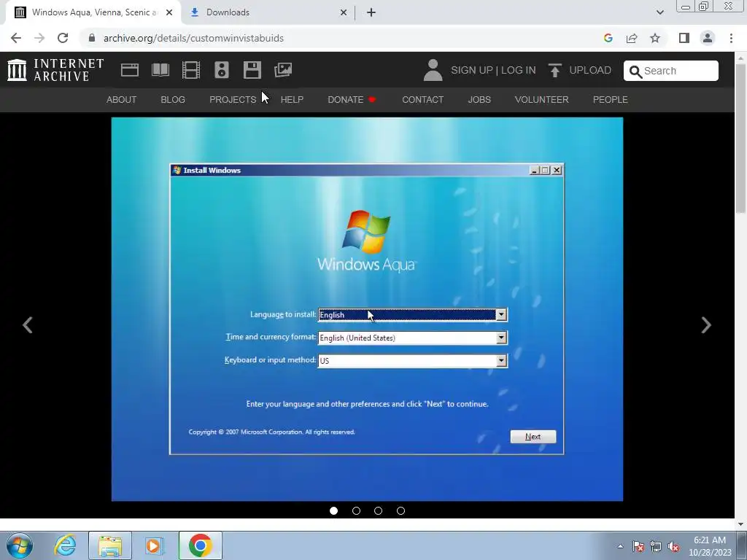Viewport: 747px width, 560px height.
Task: Close the Windows Aqua tab
Action: point(169,12)
